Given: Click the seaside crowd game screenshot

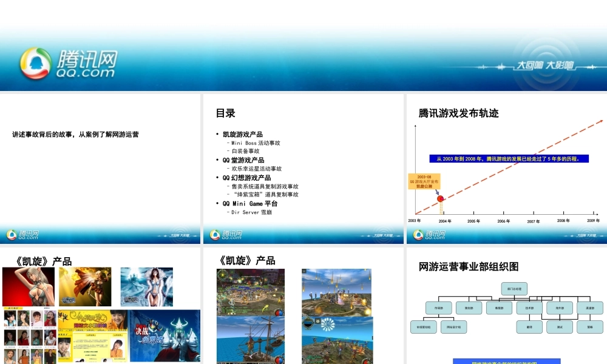Looking at the screenshot, I should point(337,340).
